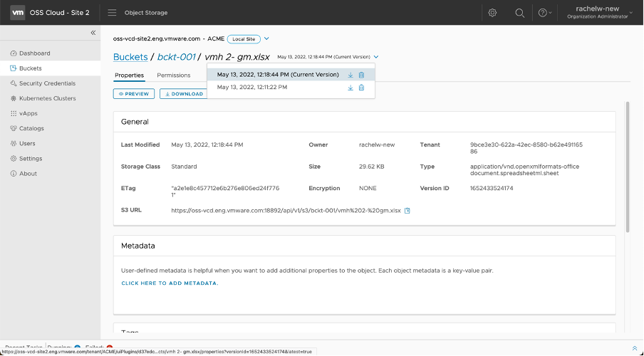Open Security Credentials in sidebar
Image resolution: width=644 pixels, height=356 pixels.
click(47, 83)
